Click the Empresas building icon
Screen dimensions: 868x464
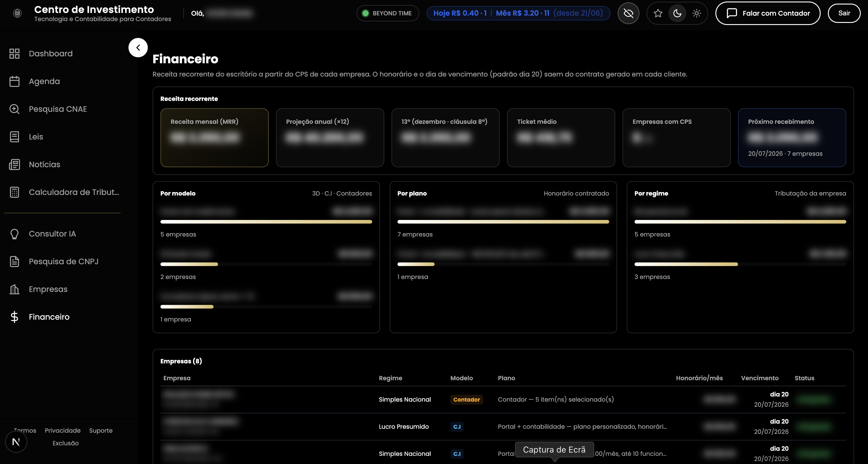click(14, 289)
